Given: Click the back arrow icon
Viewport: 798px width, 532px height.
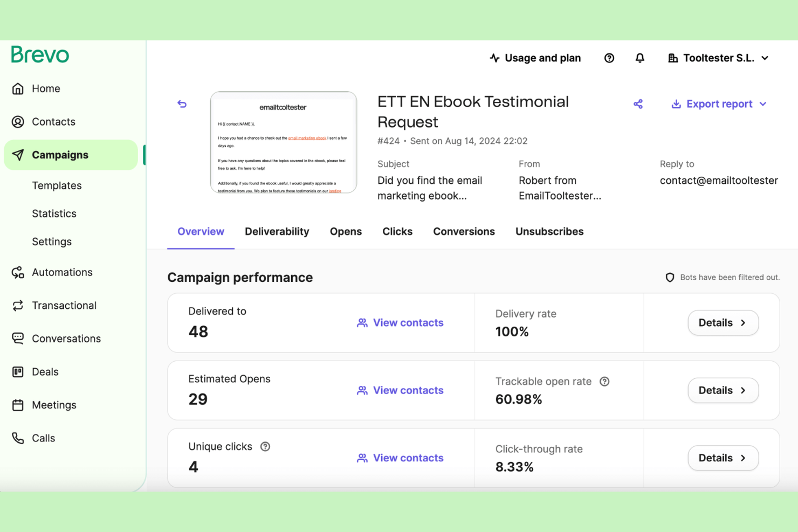Looking at the screenshot, I should (182, 104).
